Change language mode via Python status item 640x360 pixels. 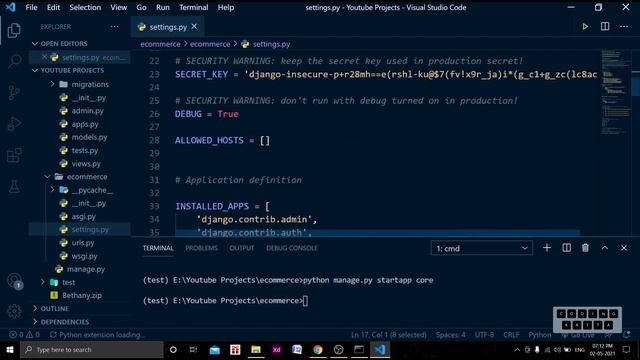click(539, 335)
